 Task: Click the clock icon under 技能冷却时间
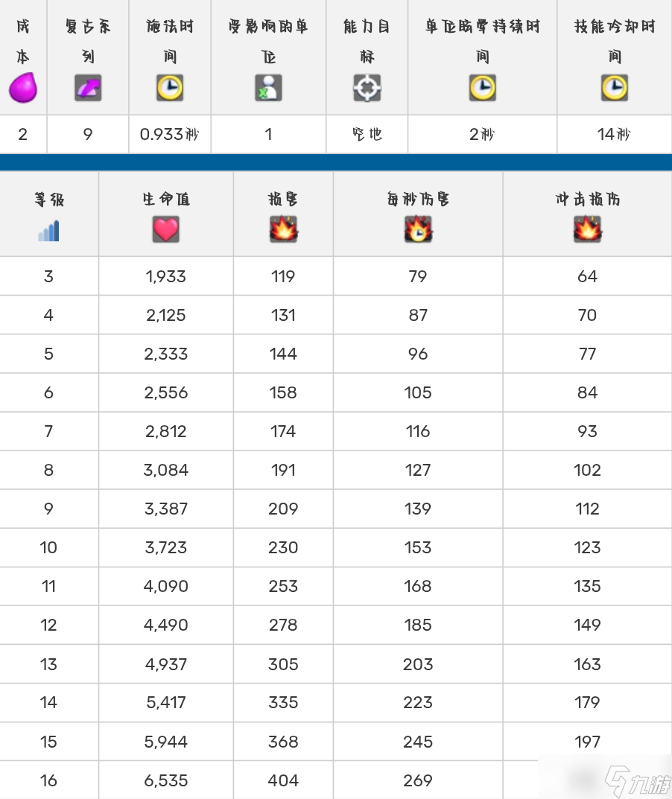pos(614,89)
